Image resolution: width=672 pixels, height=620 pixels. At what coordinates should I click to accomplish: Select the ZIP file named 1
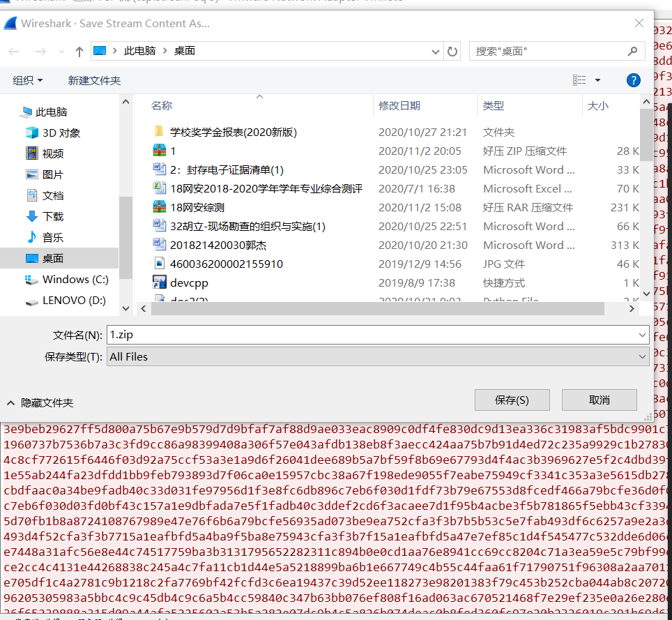point(173,151)
